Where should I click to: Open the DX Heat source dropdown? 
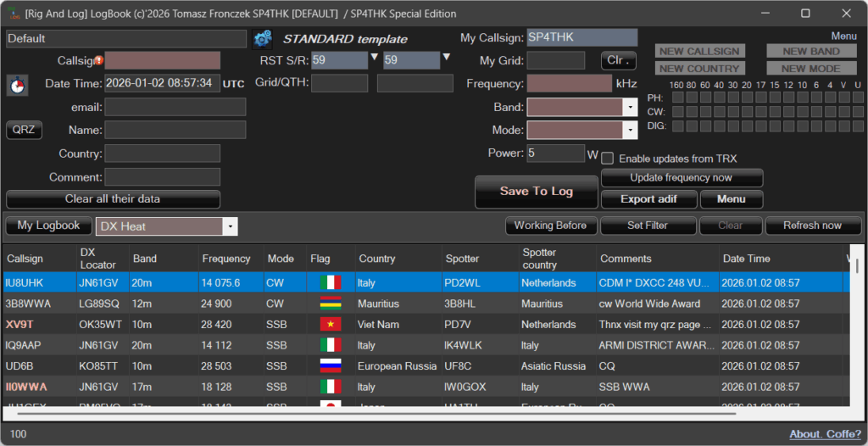click(x=230, y=226)
